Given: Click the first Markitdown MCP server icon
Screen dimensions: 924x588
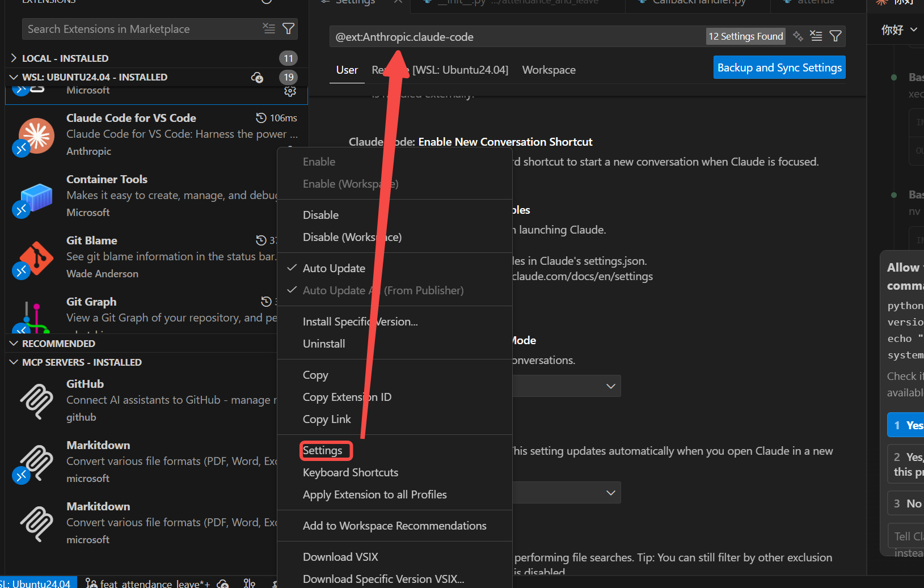Looking at the screenshot, I should (36, 463).
